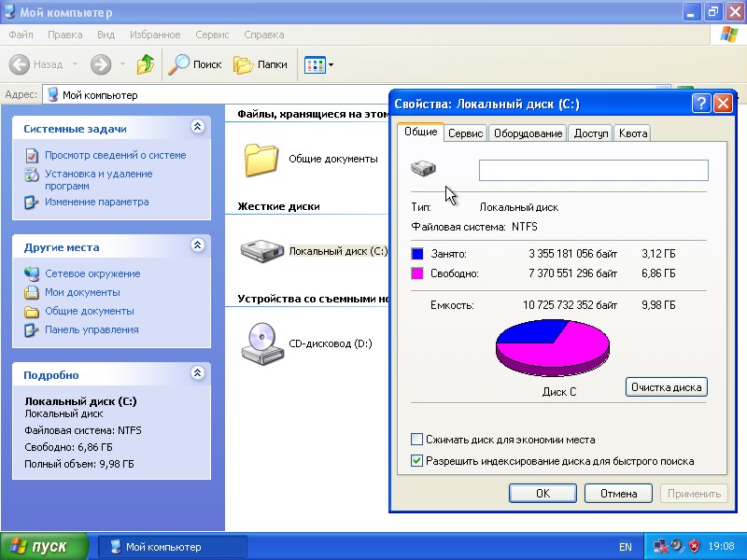Click the Отмена button
The image size is (747, 560).
tap(618, 494)
